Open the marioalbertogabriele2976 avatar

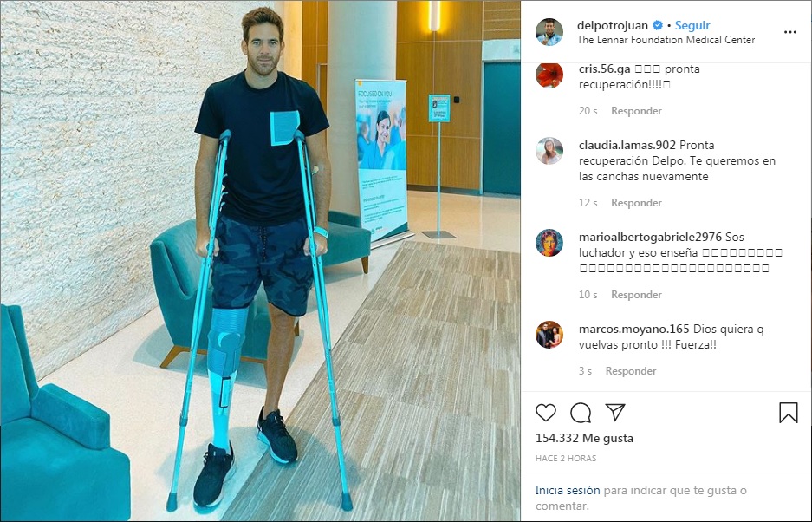(x=549, y=243)
